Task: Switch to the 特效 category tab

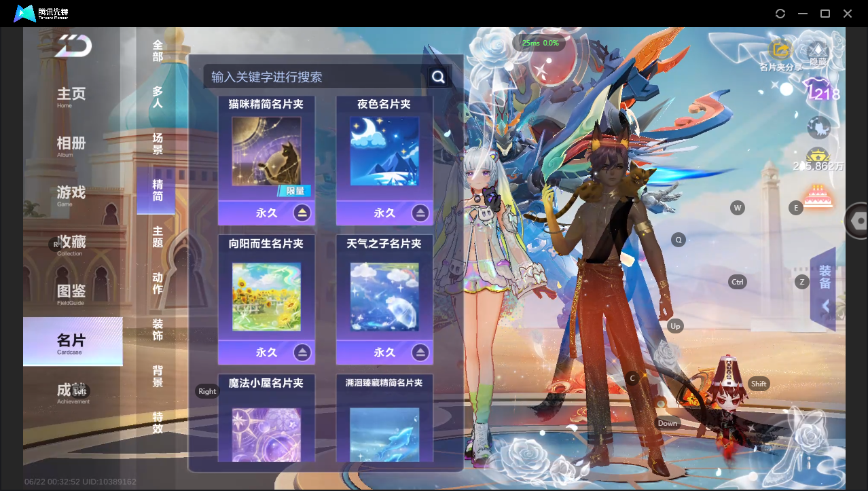Action: (x=158, y=422)
